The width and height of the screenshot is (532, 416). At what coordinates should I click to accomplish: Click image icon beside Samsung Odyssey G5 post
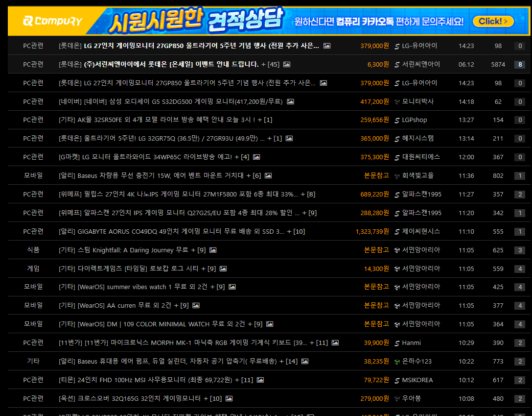coord(290,101)
